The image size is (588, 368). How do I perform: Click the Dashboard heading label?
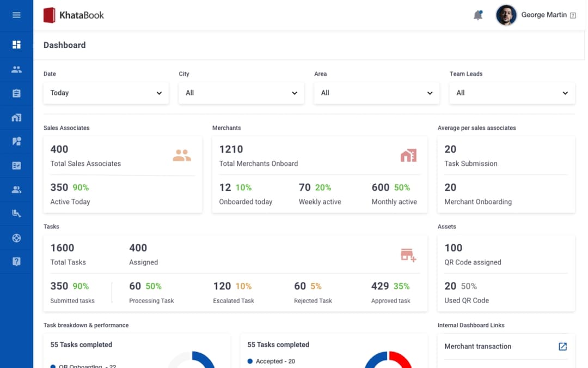click(x=64, y=45)
